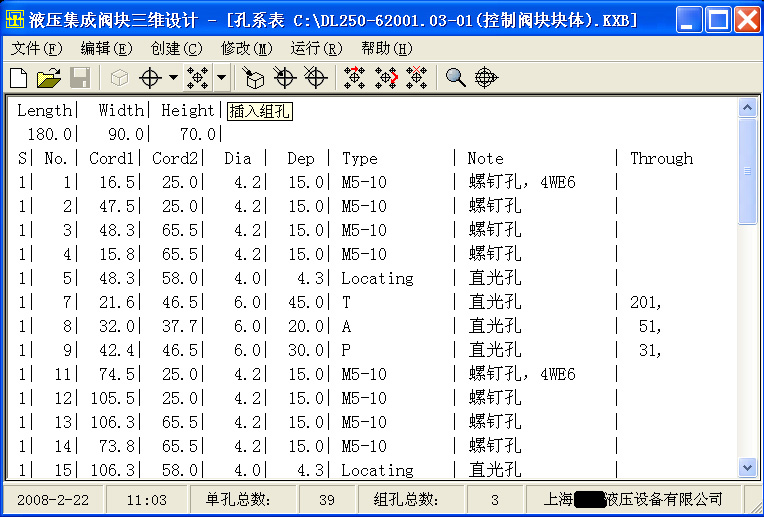Click the Cord1 value 73.8 in row 14

point(117,446)
